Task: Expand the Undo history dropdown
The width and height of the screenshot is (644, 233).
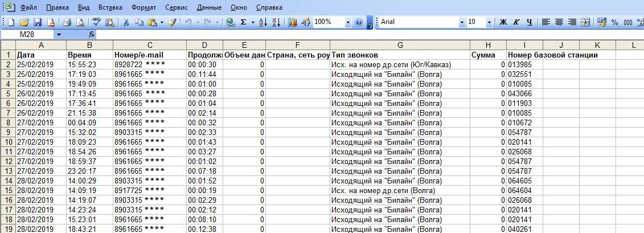Action: 198,23
